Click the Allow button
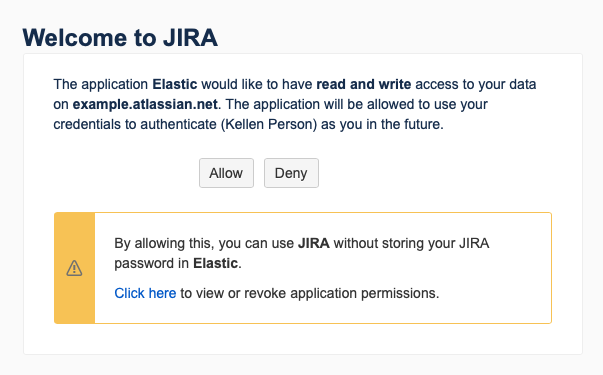 tap(226, 173)
